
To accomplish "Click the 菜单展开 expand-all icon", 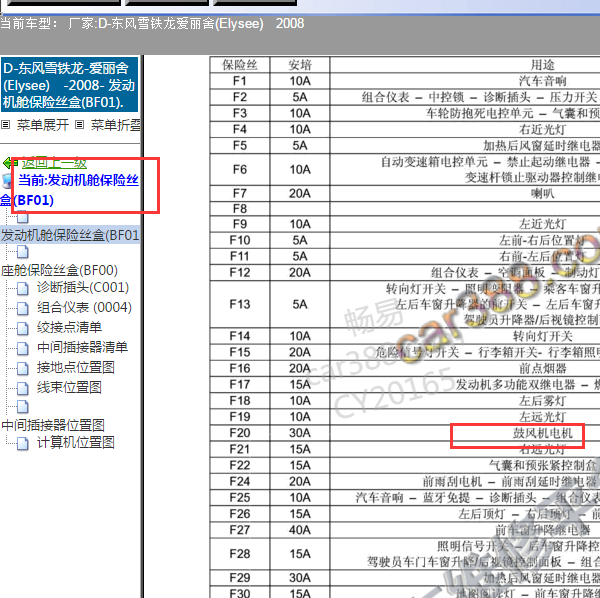I will click(x=5, y=125).
